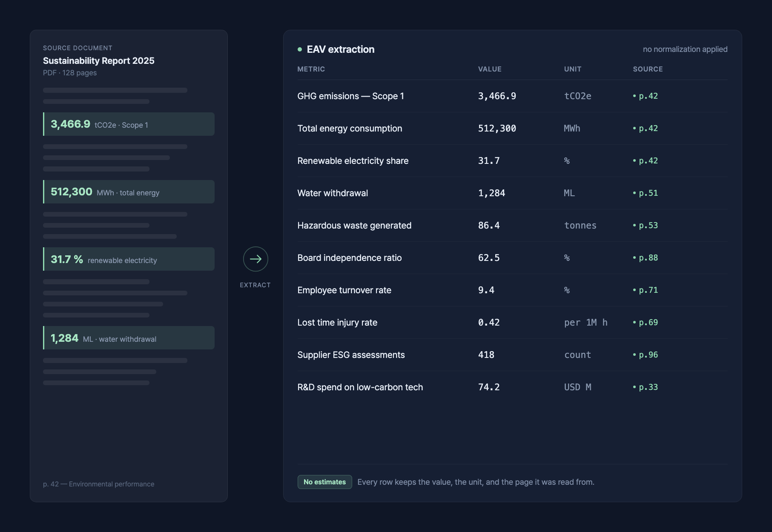The height and width of the screenshot is (532, 772).
Task: Select the 'Lost time injury rate' metric row
Action: 512,323
